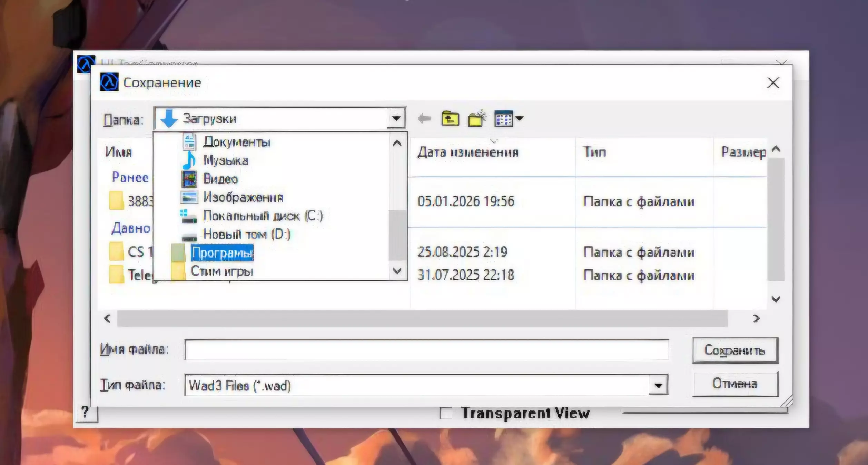Select Локальный диск (C:) drive

pyautogui.click(x=262, y=216)
